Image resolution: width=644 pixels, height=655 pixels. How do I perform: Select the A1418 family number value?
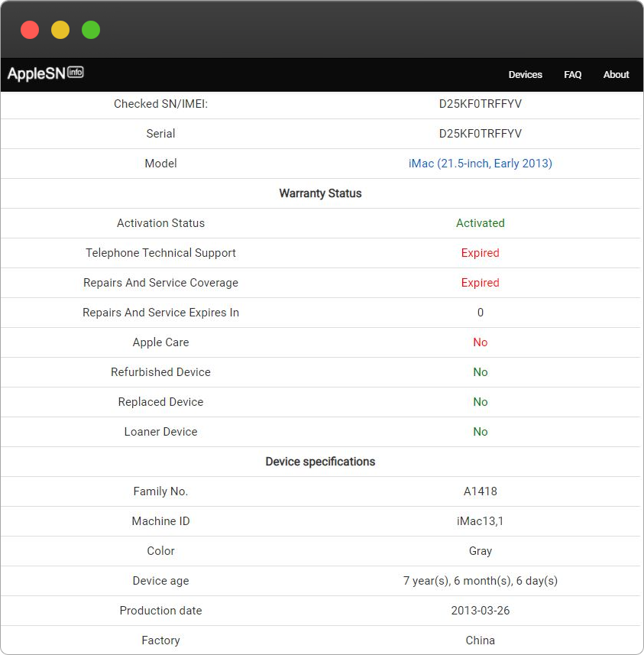pyautogui.click(x=480, y=491)
